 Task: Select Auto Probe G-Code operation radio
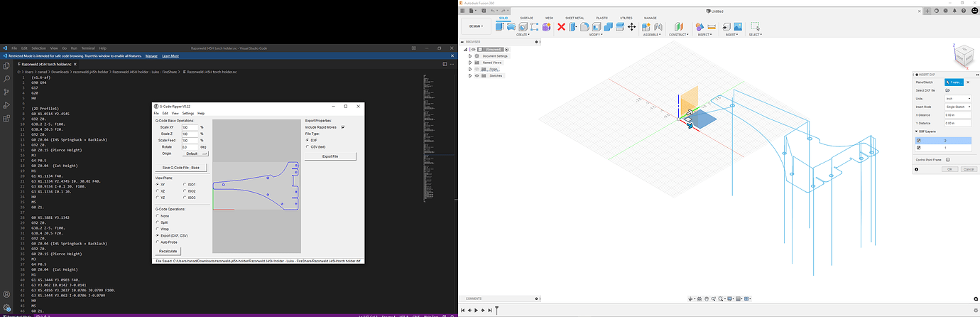[158, 242]
